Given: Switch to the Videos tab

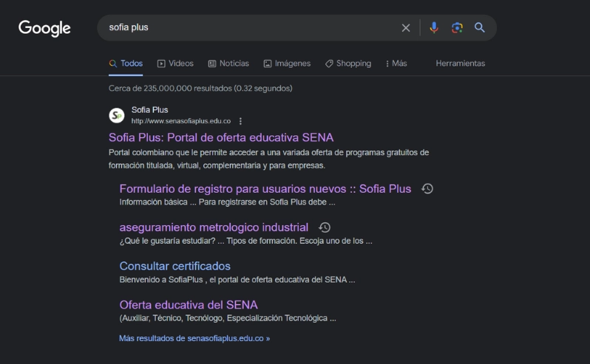Looking at the screenshot, I should (x=175, y=63).
